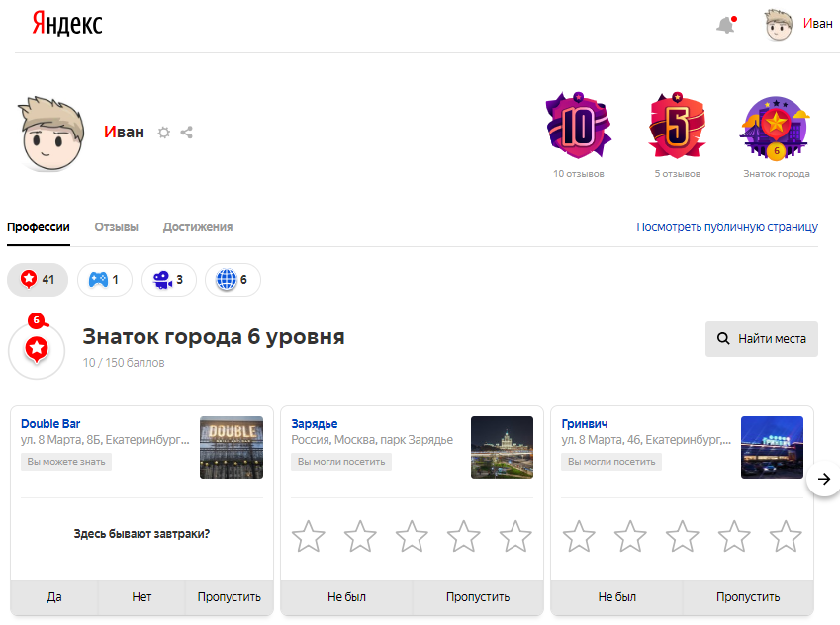Click the question Здесь бывают завтраки?
The image size is (840, 625).
(x=141, y=533)
